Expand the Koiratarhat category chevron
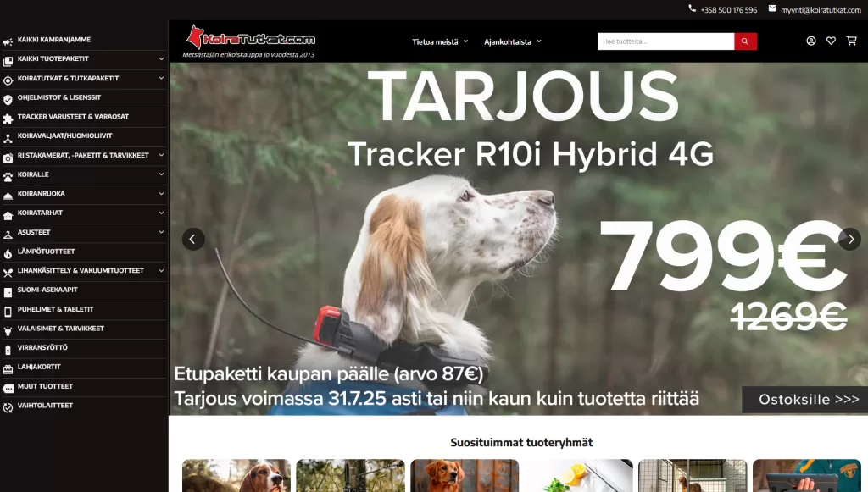868x492 pixels. click(161, 213)
